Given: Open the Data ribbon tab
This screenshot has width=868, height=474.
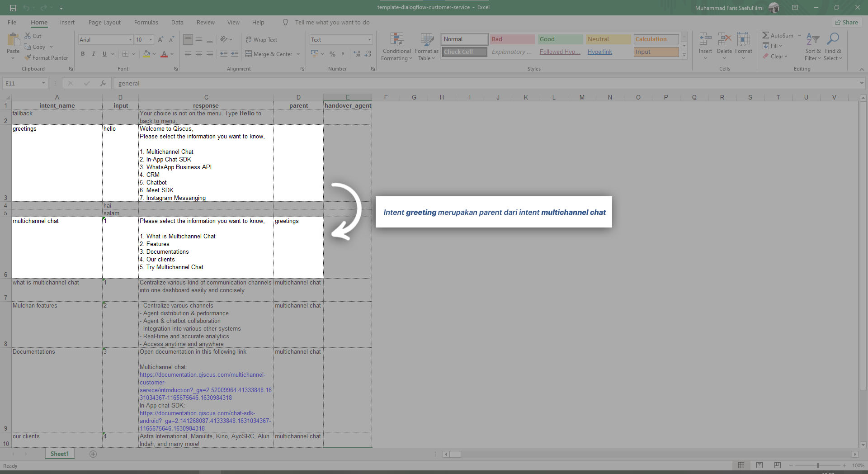Looking at the screenshot, I should pyautogui.click(x=177, y=22).
